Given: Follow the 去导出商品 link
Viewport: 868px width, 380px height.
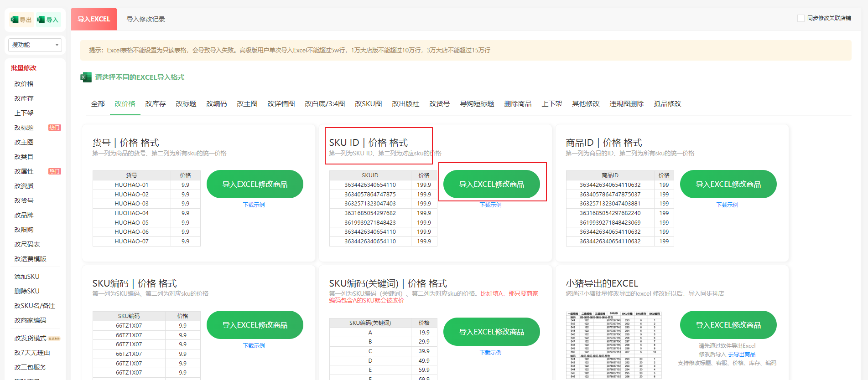Looking at the screenshot, I should pos(742,354).
